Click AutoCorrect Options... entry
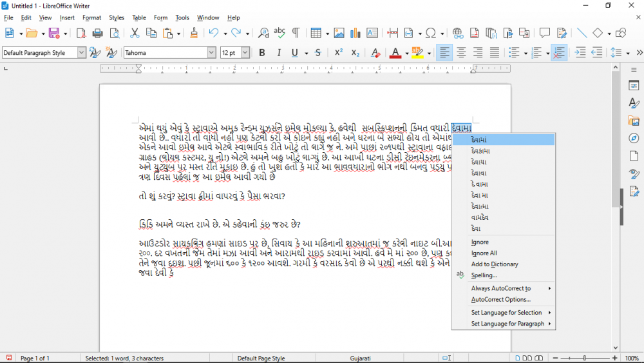Image resolution: width=644 pixels, height=363 pixels. tap(504, 300)
